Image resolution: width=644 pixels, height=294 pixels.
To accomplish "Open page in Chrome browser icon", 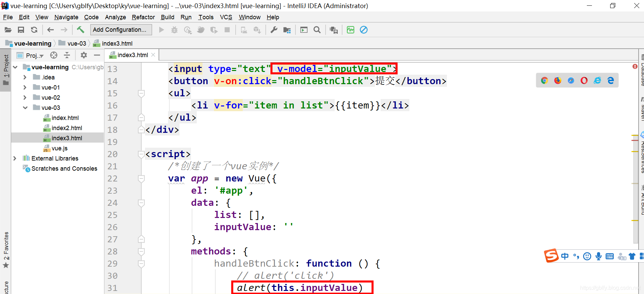I will 544,80.
